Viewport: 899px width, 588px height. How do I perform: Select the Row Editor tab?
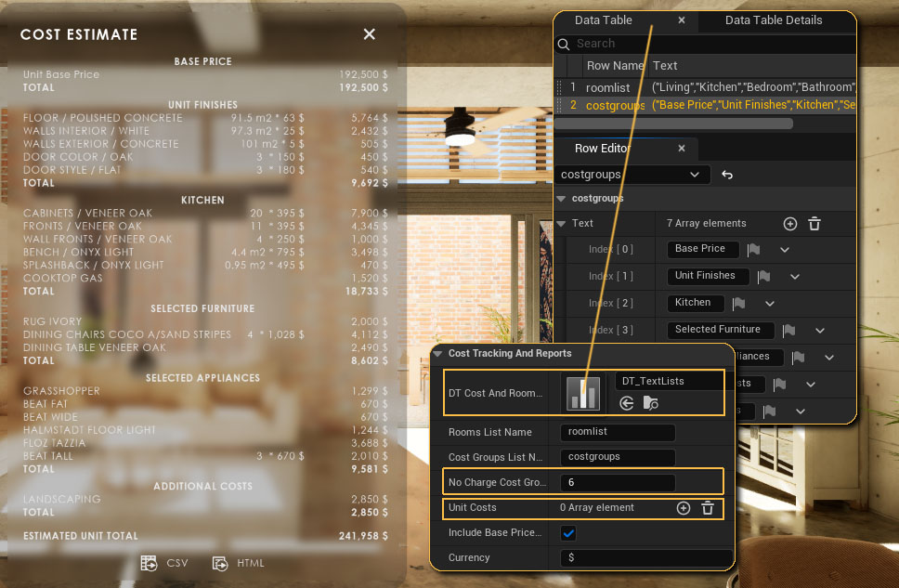604,149
